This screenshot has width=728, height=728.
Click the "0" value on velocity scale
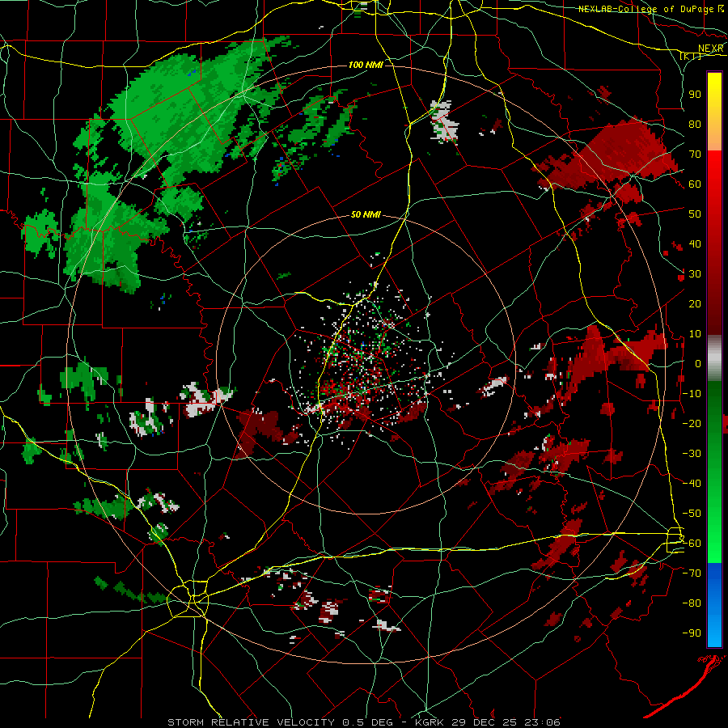point(698,363)
